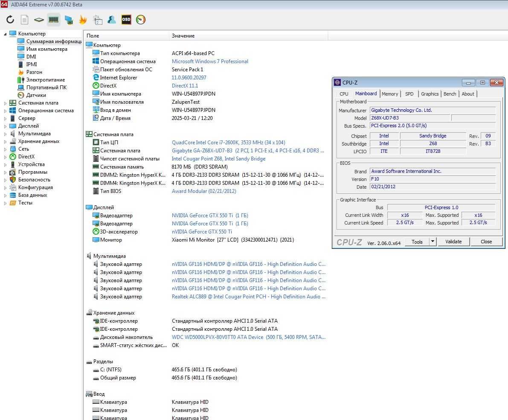Switch to Graphics tab in CPU-Z
The image size is (508, 420).
[x=430, y=94]
